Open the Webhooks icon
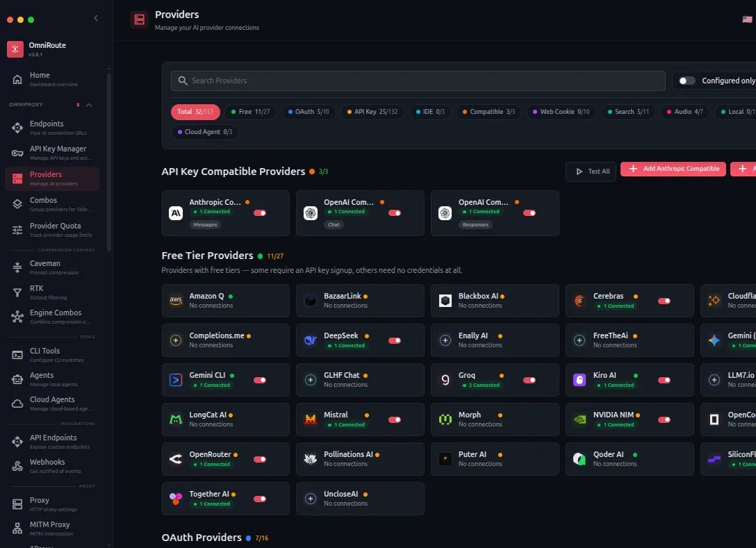Image resolution: width=756 pixels, height=548 pixels. coord(17,466)
